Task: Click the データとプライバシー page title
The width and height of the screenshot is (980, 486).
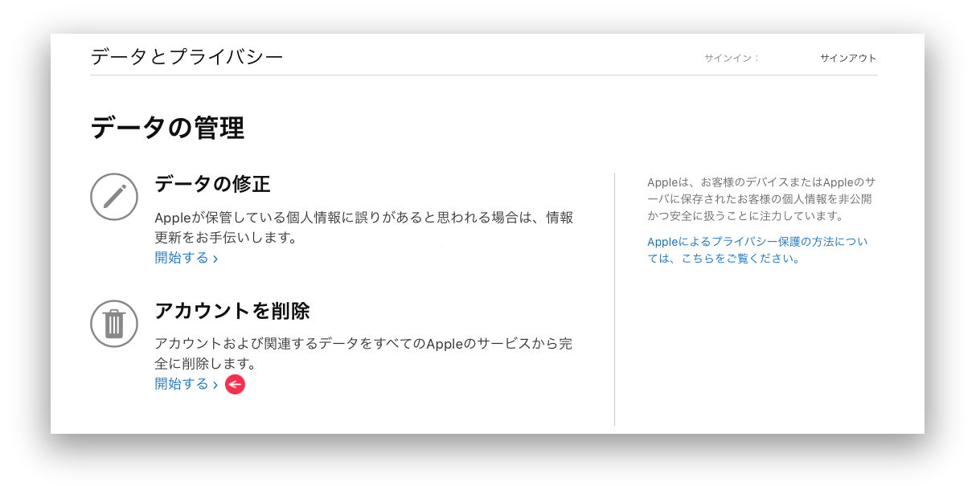Action: click(187, 57)
